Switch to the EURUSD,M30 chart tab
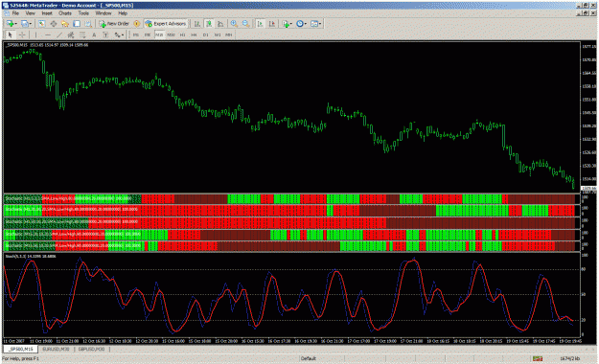This screenshot has height=364, width=599. (x=56, y=349)
